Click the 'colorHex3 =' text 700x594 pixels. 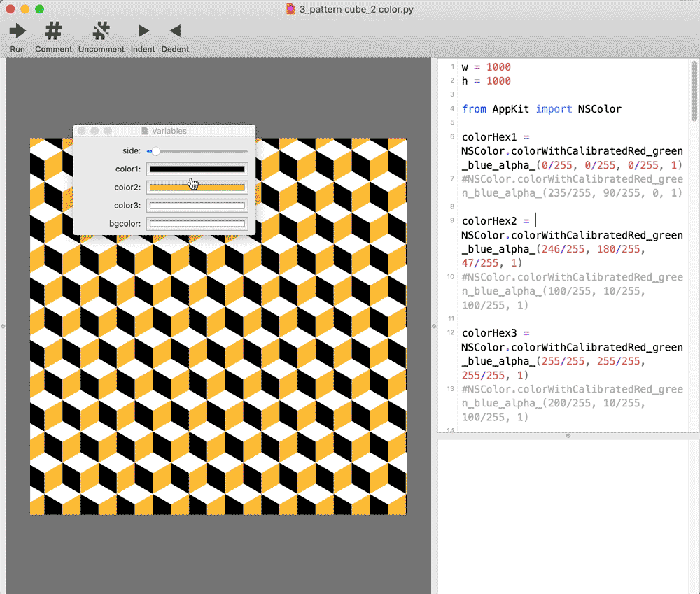[496, 333]
